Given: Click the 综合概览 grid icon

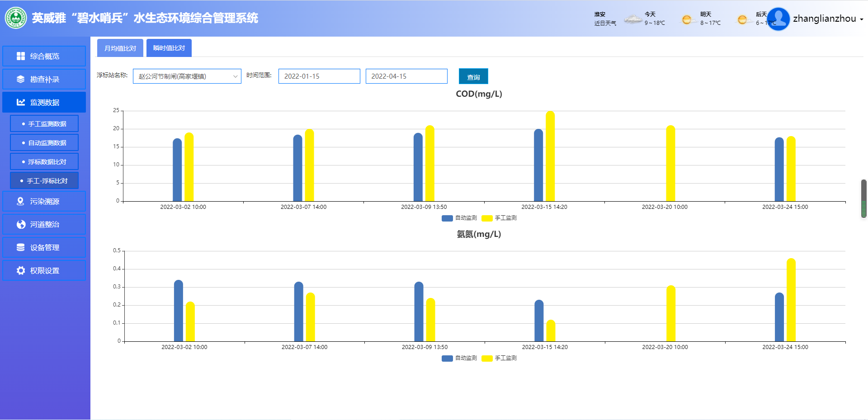Looking at the screenshot, I should click(x=21, y=56).
